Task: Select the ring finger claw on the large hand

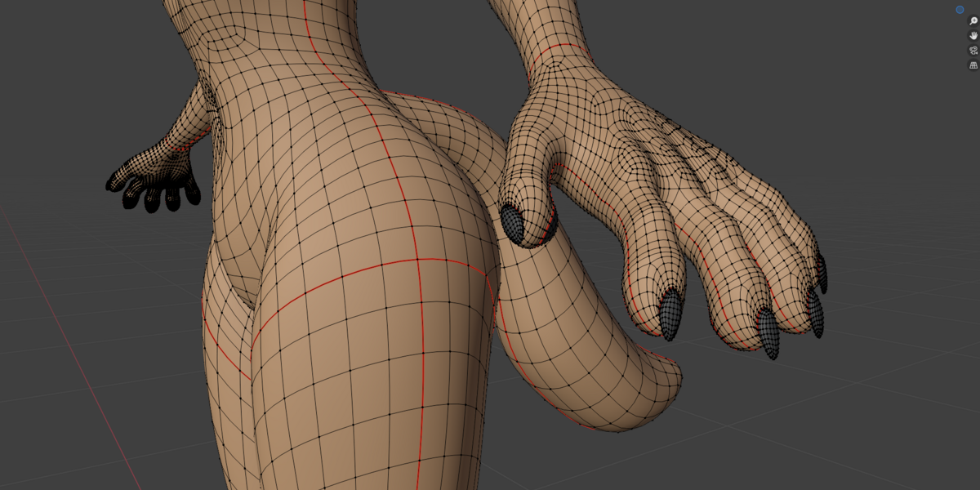Action: 815,313
